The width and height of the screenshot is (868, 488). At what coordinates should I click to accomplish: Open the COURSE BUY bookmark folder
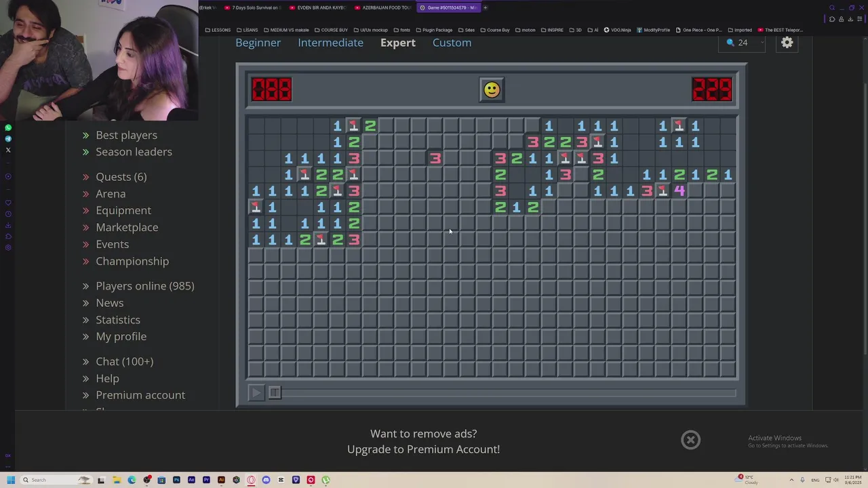pyautogui.click(x=331, y=30)
